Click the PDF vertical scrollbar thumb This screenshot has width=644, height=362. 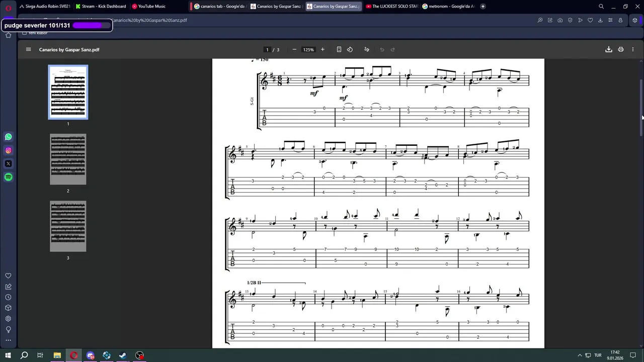pyautogui.click(x=641, y=107)
